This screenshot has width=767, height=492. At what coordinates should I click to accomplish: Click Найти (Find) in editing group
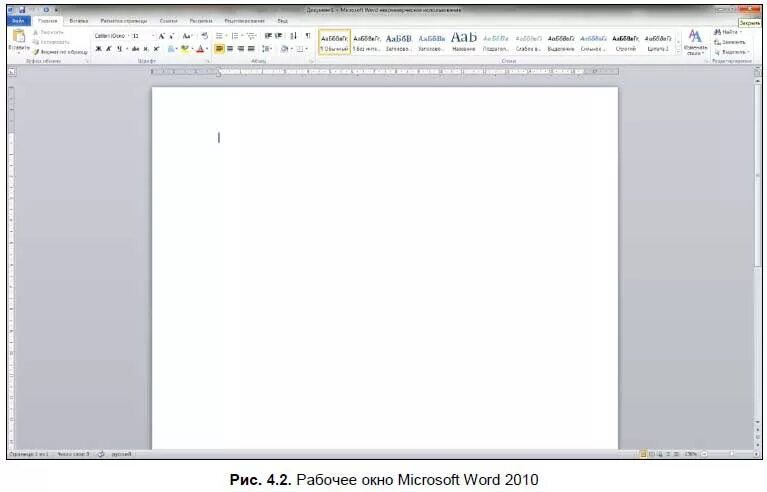coord(728,32)
